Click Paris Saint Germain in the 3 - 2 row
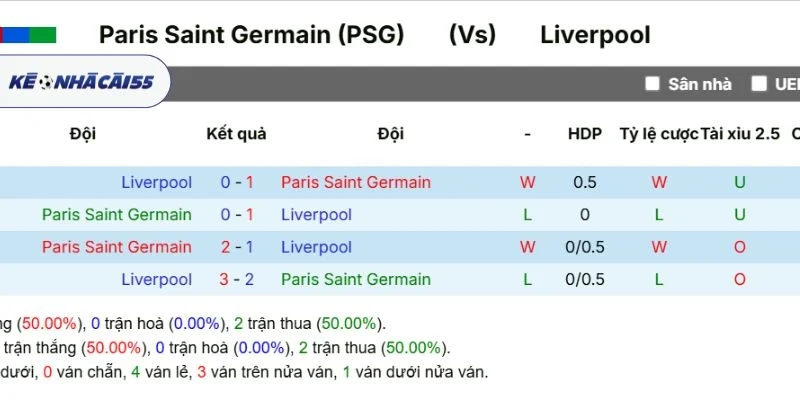Image resolution: width=800 pixels, height=400 pixels. point(355,280)
